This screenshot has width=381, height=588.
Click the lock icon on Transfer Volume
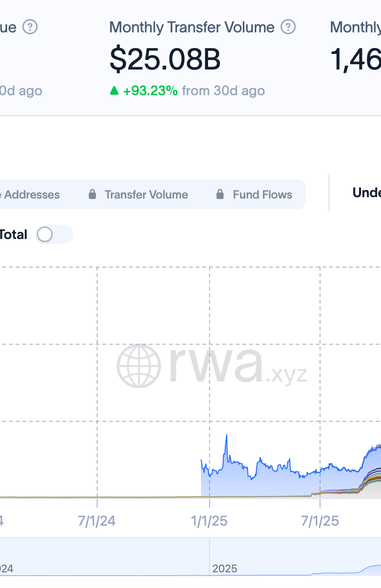[x=92, y=194]
